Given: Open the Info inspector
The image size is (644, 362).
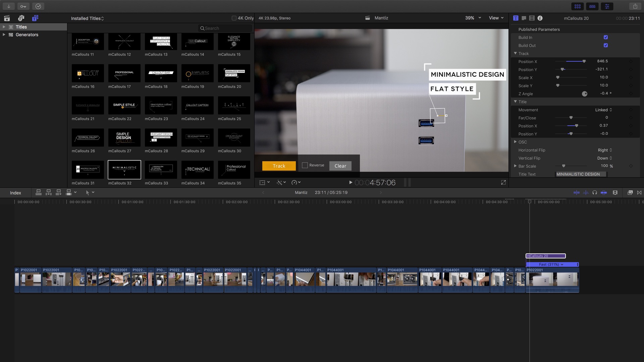Looking at the screenshot, I should (x=540, y=18).
